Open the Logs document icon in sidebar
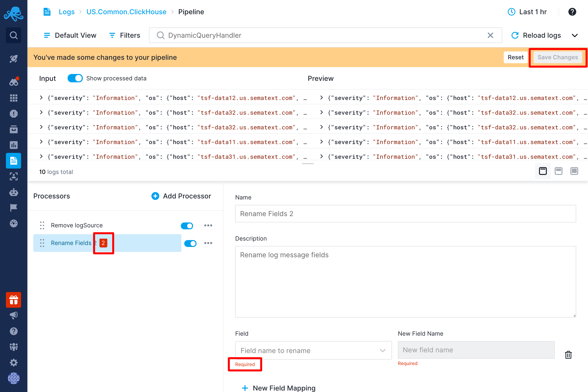 click(x=13, y=160)
